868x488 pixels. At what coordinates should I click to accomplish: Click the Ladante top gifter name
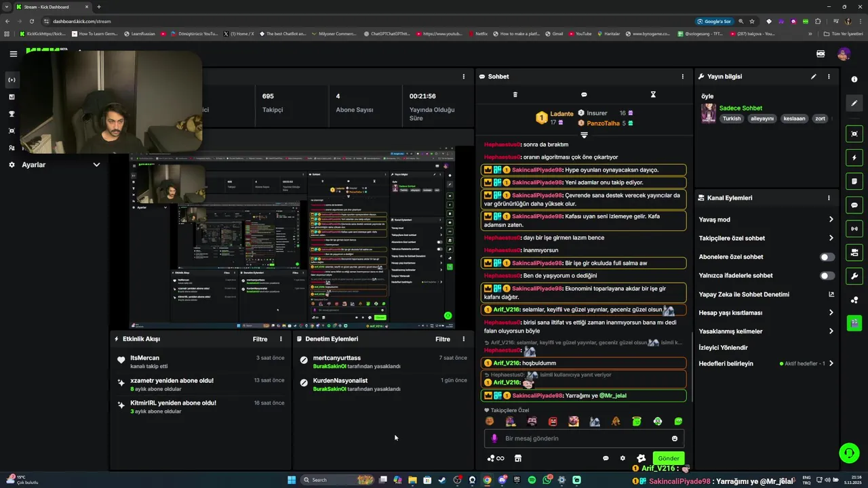(561, 114)
